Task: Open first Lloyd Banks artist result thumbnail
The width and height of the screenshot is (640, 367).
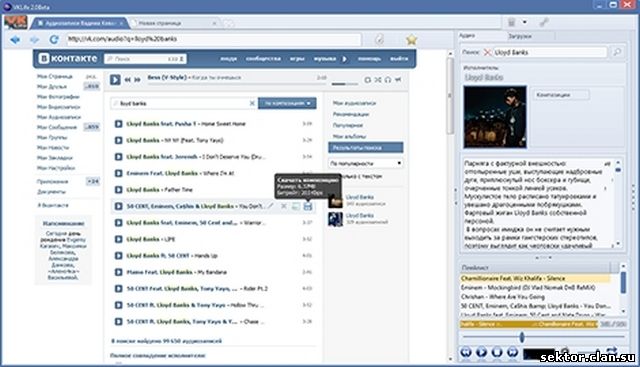Action: point(336,200)
